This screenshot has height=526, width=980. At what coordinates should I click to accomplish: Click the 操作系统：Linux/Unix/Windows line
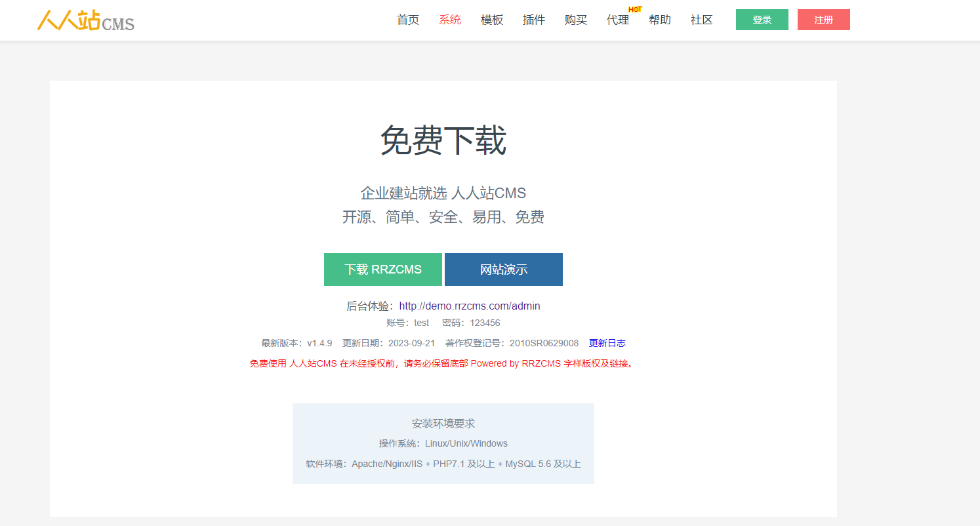coord(443,443)
